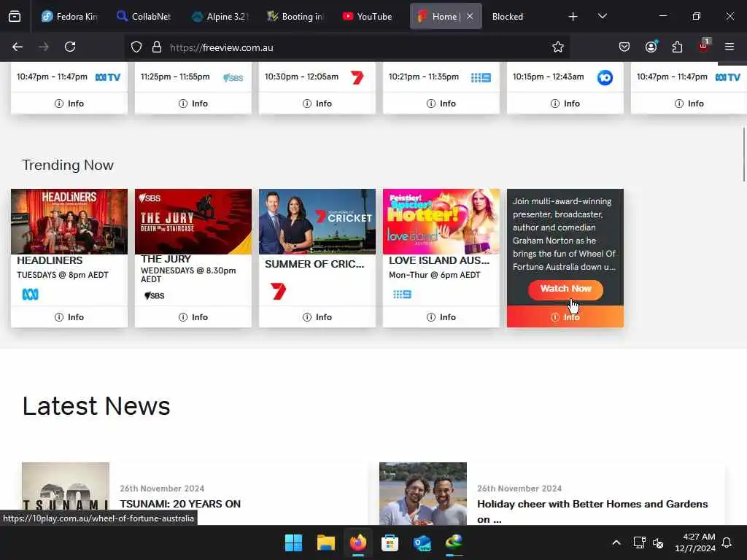Switch to CollabNet tab
The height and width of the screenshot is (560, 747).
click(x=144, y=17)
